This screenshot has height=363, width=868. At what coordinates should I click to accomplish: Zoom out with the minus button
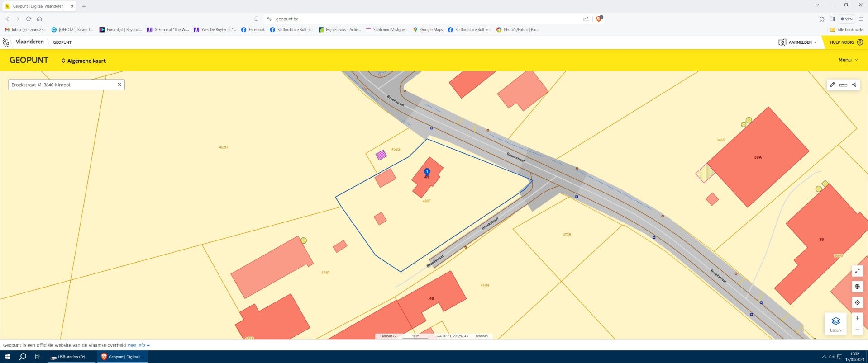tap(857, 329)
